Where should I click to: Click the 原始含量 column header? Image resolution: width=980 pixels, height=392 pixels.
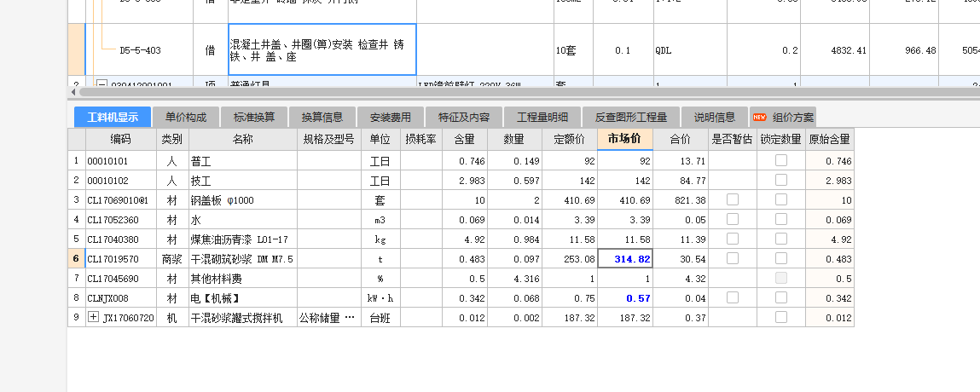pyautogui.click(x=829, y=139)
